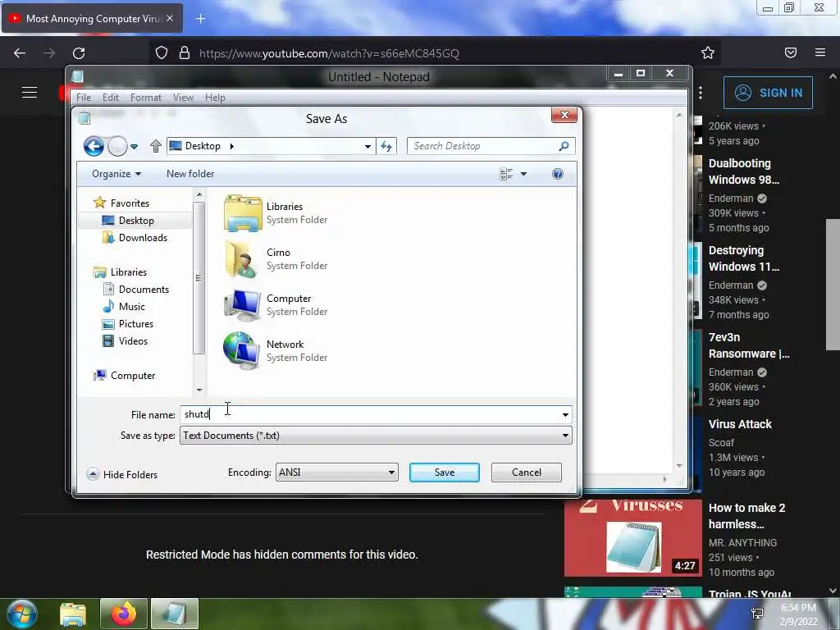Click the Firefox URL address bar
Screen dimensions: 840x630
click(x=436, y=53)
